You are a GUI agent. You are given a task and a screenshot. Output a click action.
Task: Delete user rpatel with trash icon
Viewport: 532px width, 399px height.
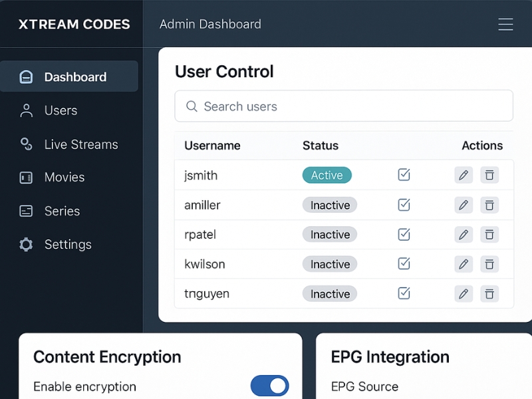(489, 235)
